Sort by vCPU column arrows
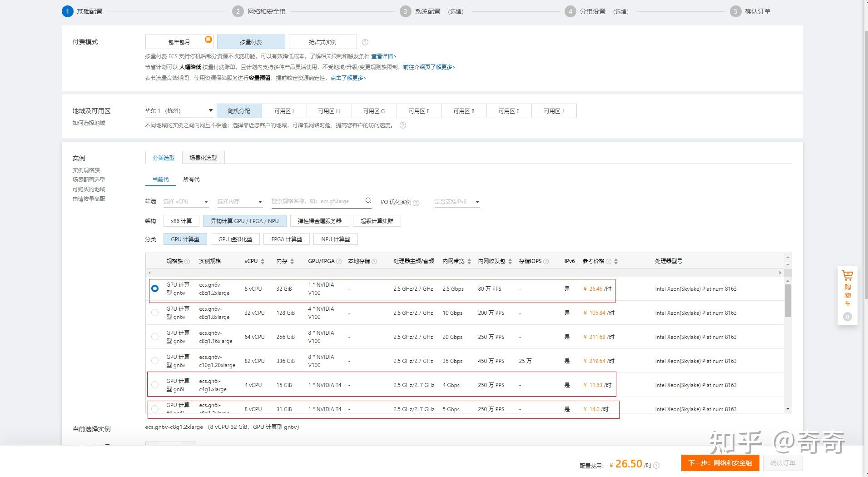Screen dimensions: 868x477 tap(263, 261)
